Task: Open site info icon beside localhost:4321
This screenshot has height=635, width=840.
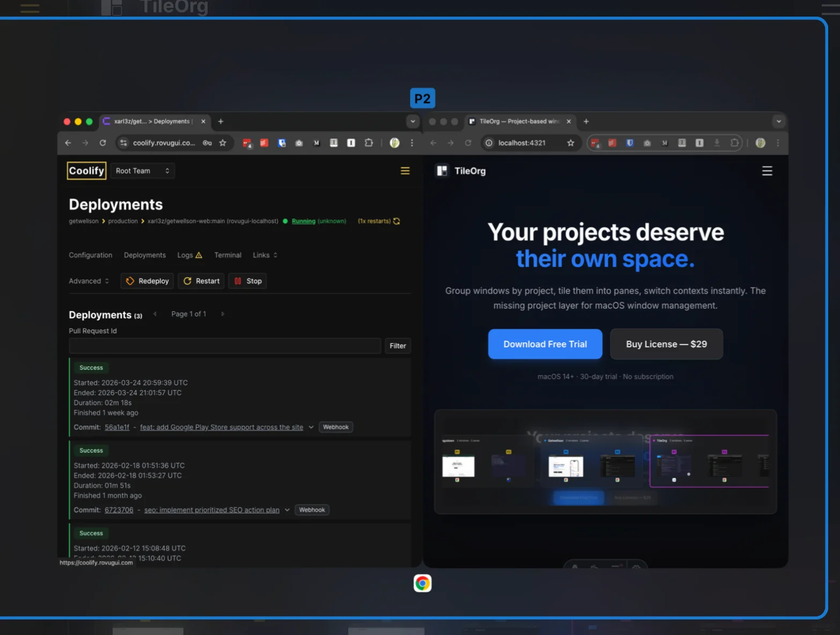Action: click(489, 143)
